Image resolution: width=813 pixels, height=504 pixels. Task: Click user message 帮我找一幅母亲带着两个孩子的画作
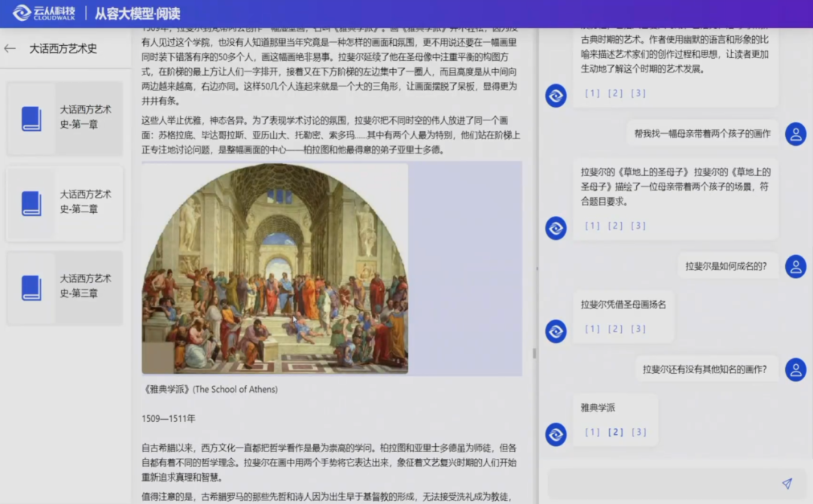702,134
